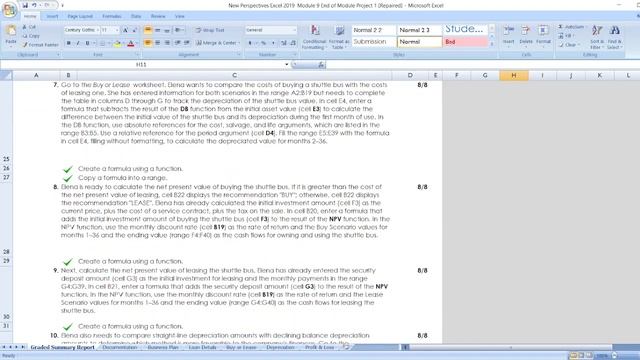This screenshot has width=640, height=360.
Task: Shrink the font size
Action: (135, 30)
